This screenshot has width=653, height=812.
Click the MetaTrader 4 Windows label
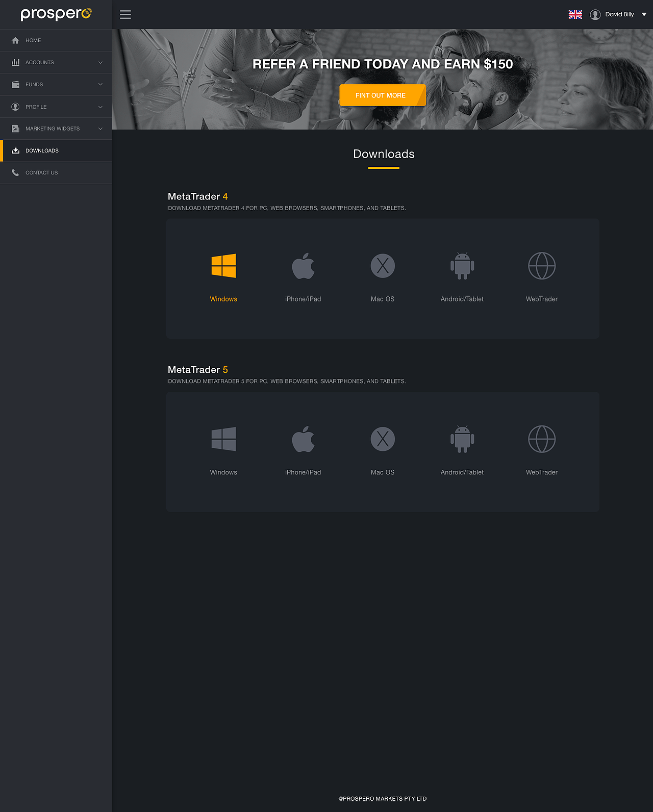click(x=223, y=299)
